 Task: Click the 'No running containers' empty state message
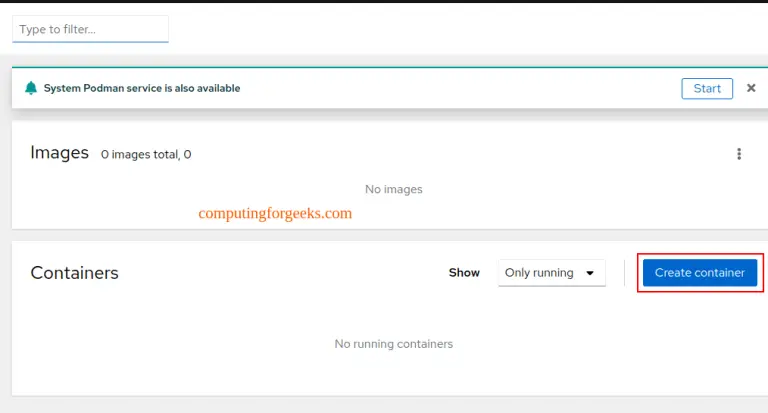(x=393, y=344)
